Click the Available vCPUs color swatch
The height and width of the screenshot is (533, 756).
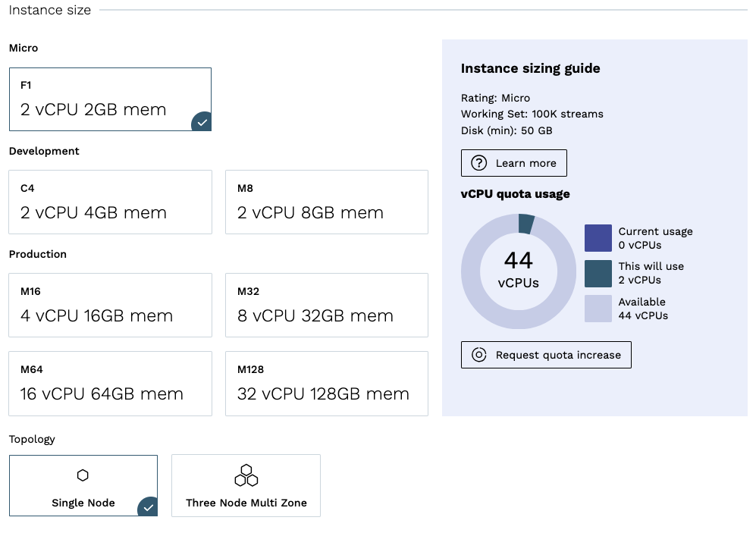coord(598,309)
